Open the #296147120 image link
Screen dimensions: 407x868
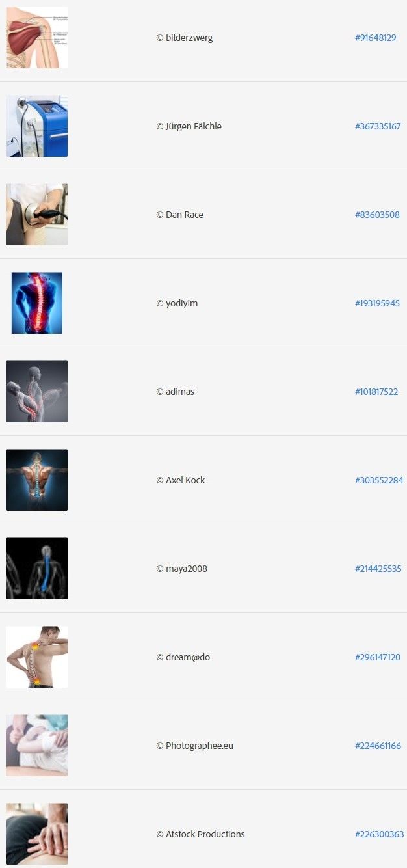(x=378, y=657)
